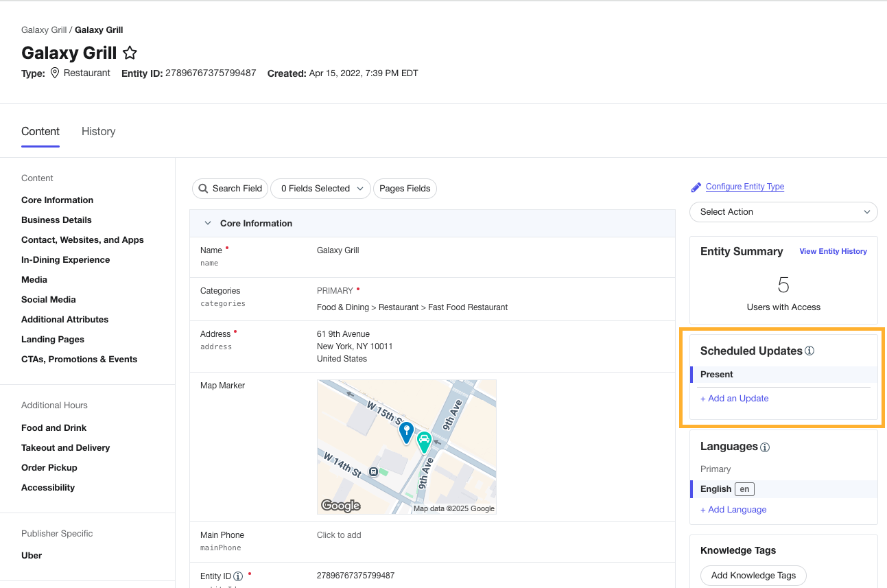Screen dimensions: 887x588
Task: Click the magnifier icon in Search Field
Action: [x=203, y=189]
